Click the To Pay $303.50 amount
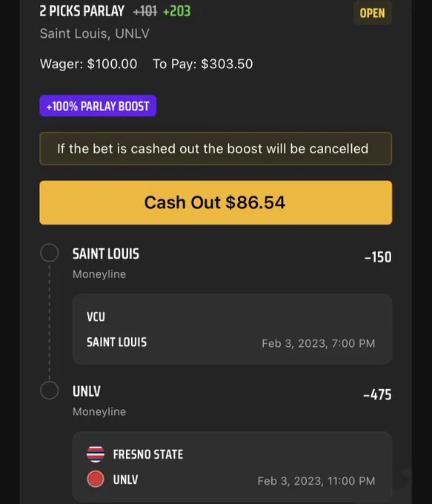This screenshot has width=432, height=504. point(202,64)
